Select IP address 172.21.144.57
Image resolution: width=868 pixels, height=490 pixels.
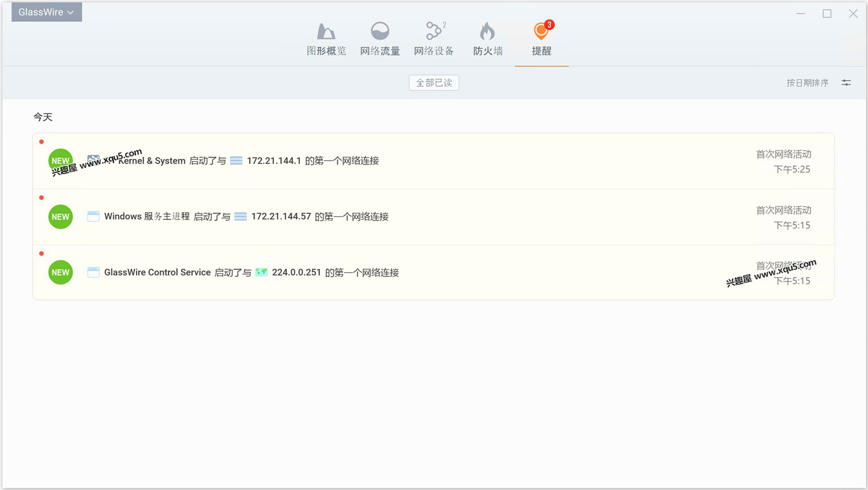(281, 216)
